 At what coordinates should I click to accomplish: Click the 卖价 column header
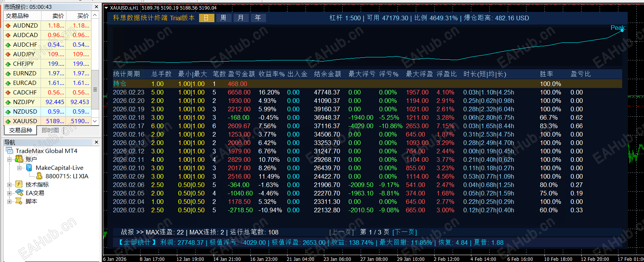54,16
